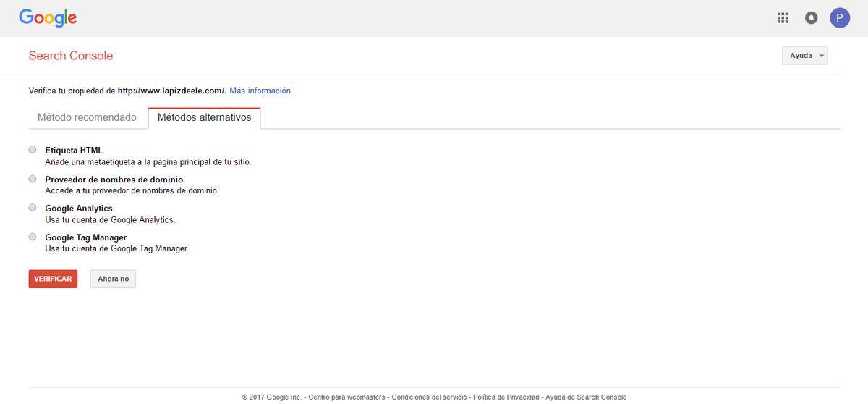The image size is (868, 404).
Task: Choose the Google Tag Manager radio button
Action: [x=32, y=237]
